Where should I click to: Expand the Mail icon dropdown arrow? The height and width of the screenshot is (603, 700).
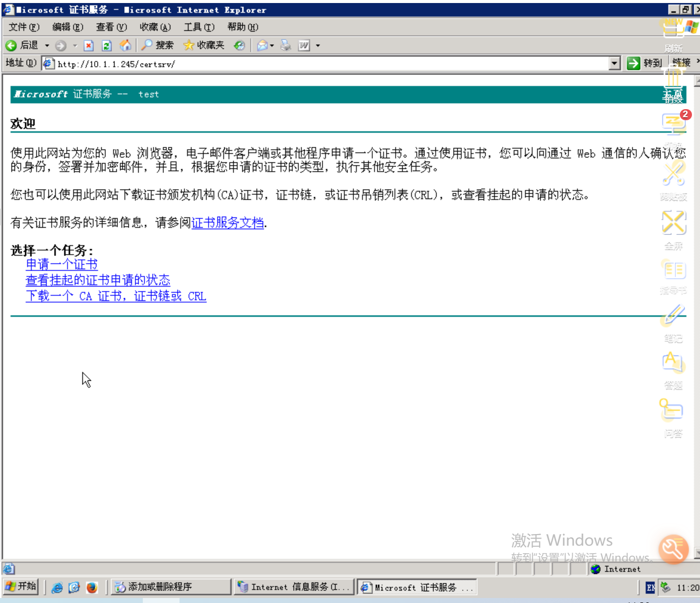272,46
